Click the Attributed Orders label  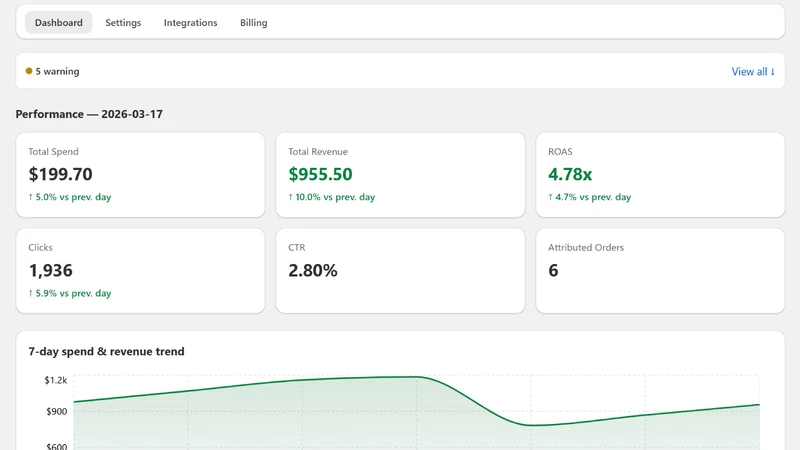pos(586,247)
